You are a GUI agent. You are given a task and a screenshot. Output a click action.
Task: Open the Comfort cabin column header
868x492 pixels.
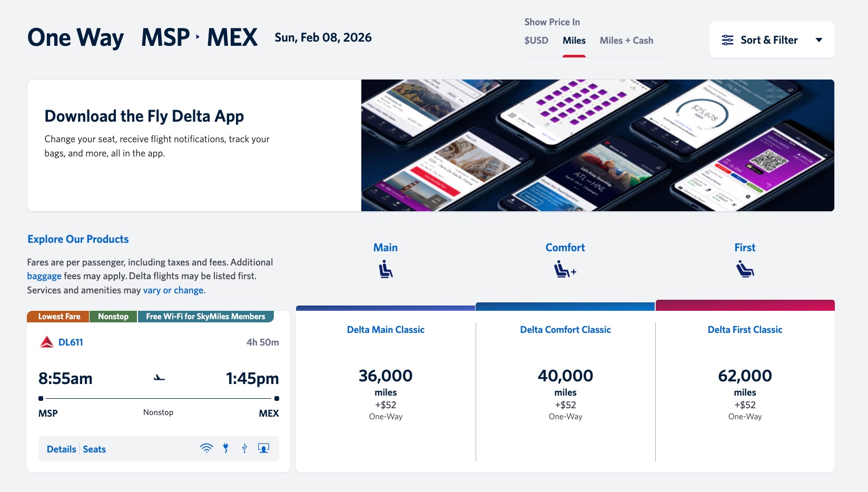(565, 248)
